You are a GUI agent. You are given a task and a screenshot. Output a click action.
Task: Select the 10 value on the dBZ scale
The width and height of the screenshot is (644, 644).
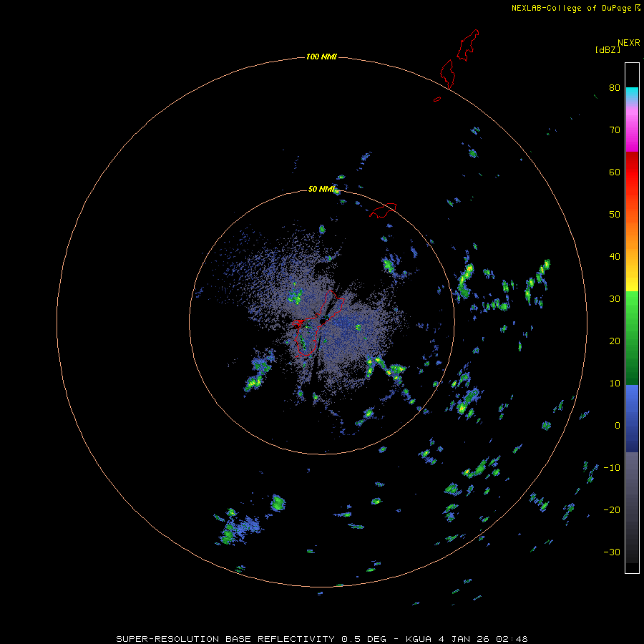(x=615, y=384)
